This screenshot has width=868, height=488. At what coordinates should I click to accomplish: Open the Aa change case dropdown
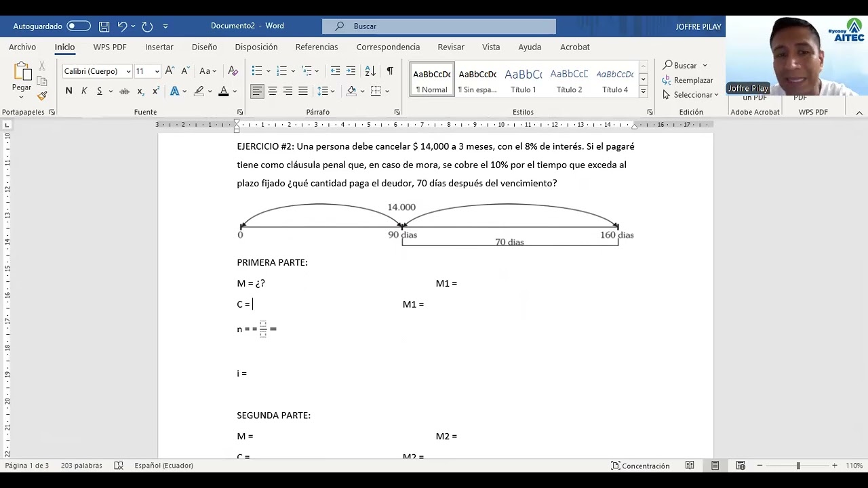(x=208, y=71)
